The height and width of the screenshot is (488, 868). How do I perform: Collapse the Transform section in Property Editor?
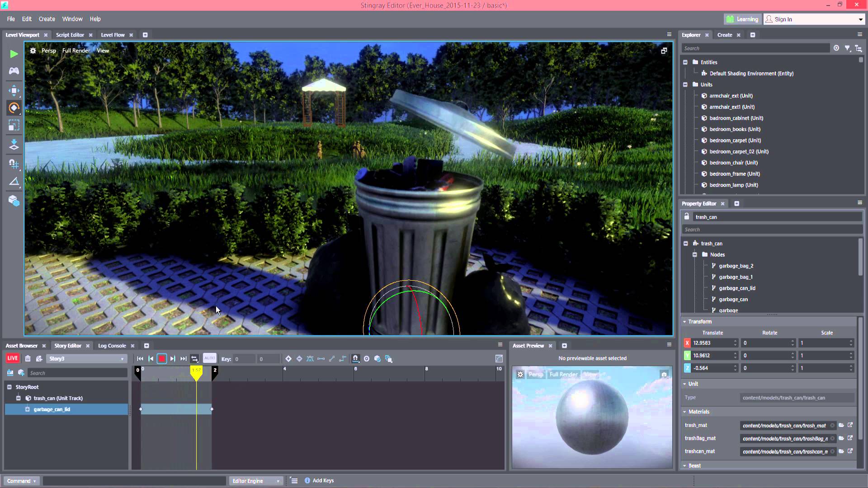(x=685, y=321)
